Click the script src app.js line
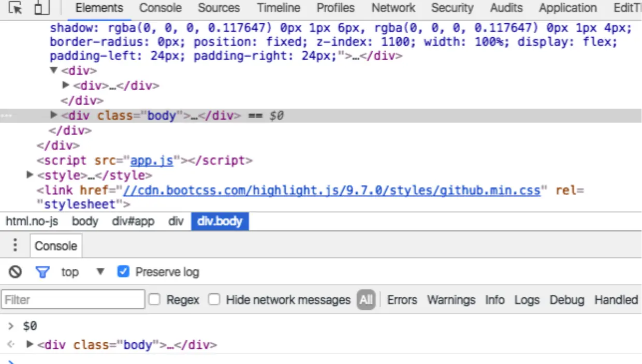 144,161
